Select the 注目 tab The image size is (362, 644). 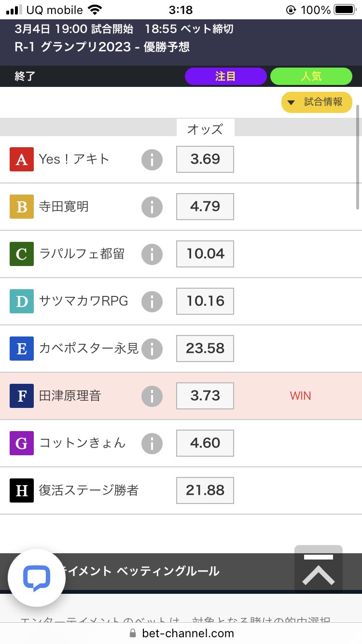coord(225,76)
